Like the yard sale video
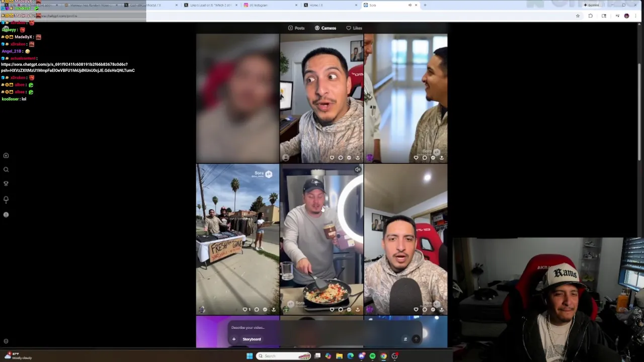 click(x=246, y=310)
